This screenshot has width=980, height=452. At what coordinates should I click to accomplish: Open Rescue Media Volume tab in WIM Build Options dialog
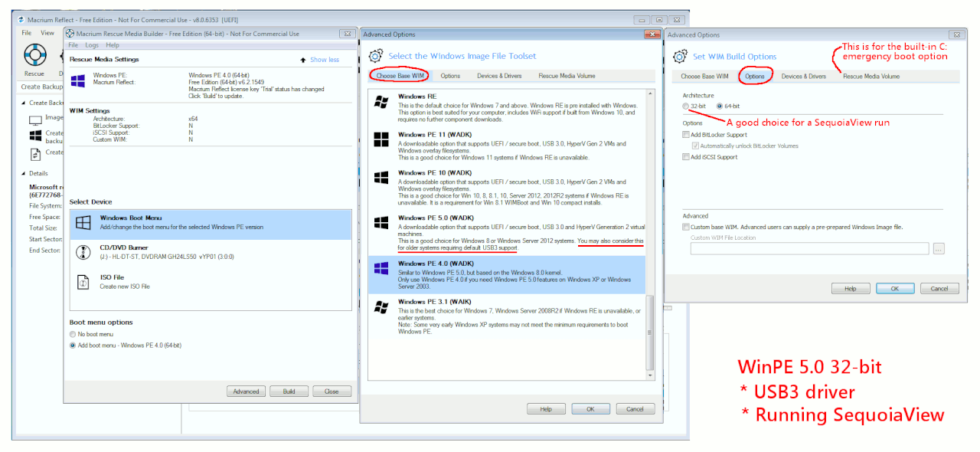(x=871, y=77)
